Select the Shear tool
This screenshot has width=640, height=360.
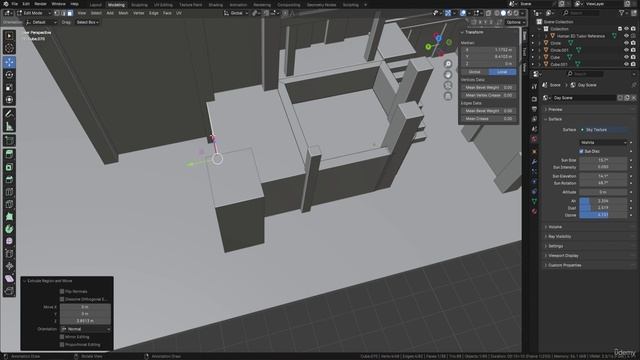coord(9,278)
